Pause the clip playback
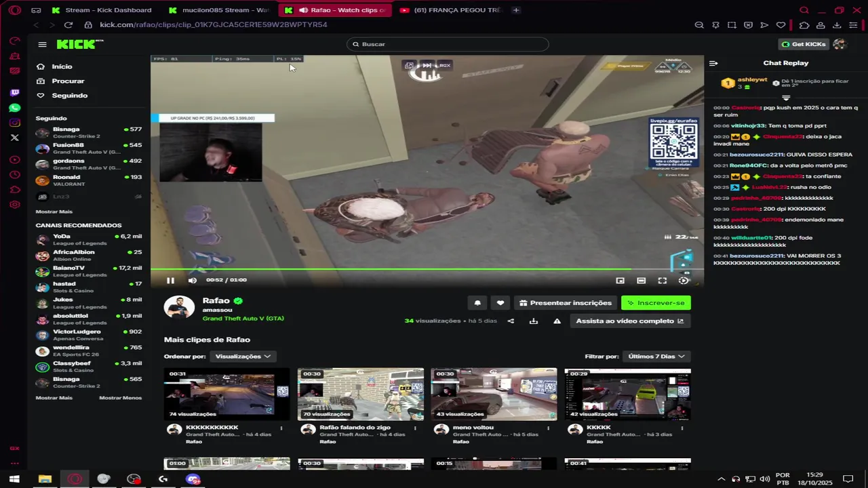868x488 pixels. 170,281
